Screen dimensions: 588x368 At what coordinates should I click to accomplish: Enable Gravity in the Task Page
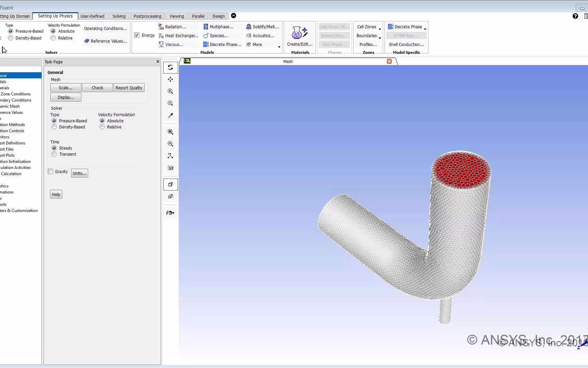pos(50,171)
